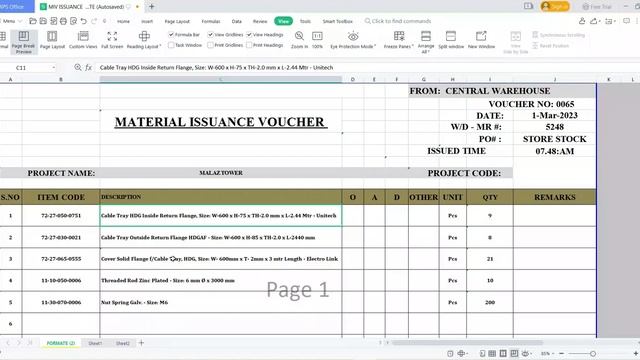Enter Full Screen mode
640x360 pixels.
pos(112,40)
